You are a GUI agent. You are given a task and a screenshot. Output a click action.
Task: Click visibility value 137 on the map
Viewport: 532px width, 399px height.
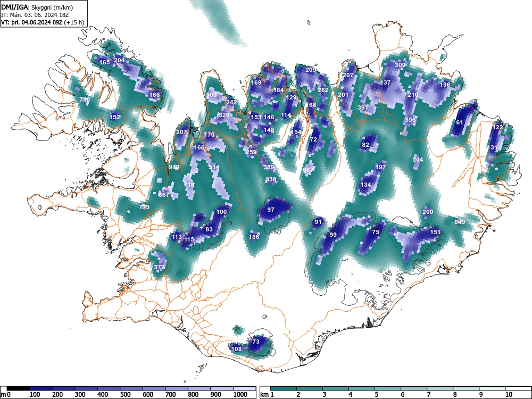385,82
